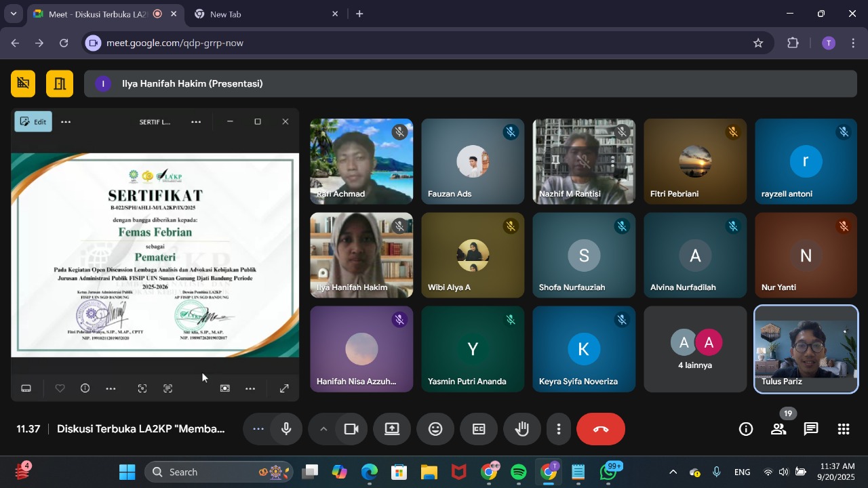868x488 pixels.
Task: Raise your hand in the meeting
Action: tap(521, 429)
